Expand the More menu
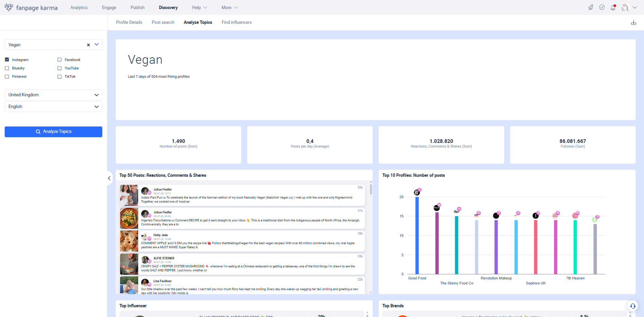Screen dimensions: 644x317 230,7
